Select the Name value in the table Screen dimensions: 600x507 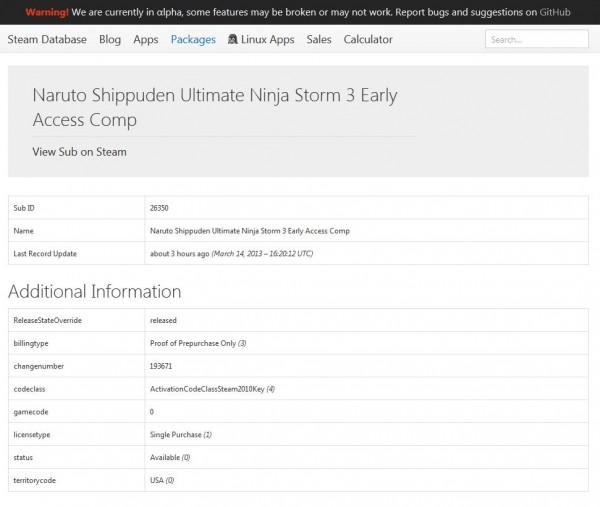(249, 231)
